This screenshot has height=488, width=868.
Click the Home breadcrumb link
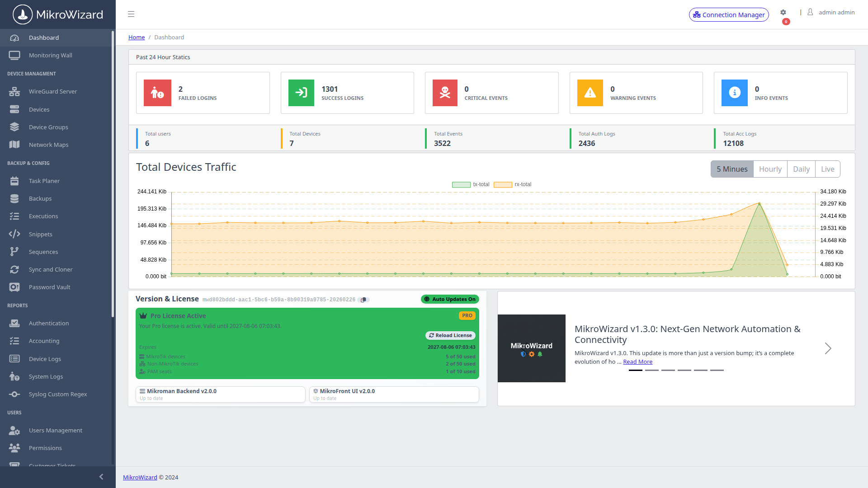click(x=137, y=38)
